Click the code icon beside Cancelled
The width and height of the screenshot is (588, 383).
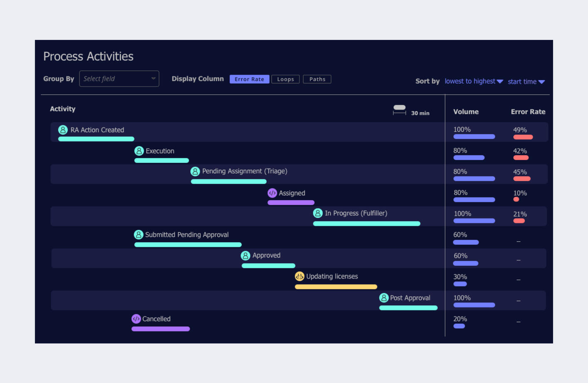[x=136, y=319]
